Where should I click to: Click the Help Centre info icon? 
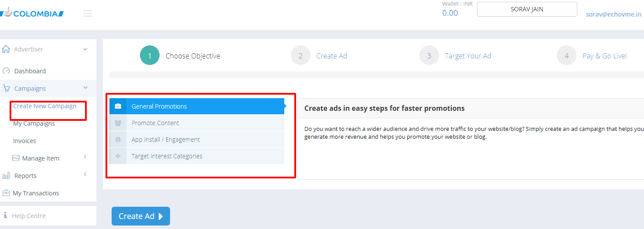pyautogui.click(x=5, y=215)
